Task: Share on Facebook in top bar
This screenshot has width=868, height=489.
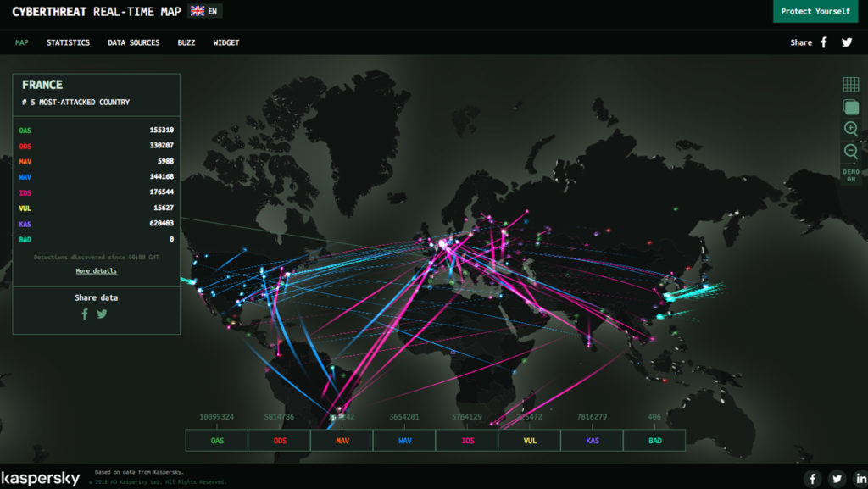Action: pyautogui.click(x=824, y=42)
